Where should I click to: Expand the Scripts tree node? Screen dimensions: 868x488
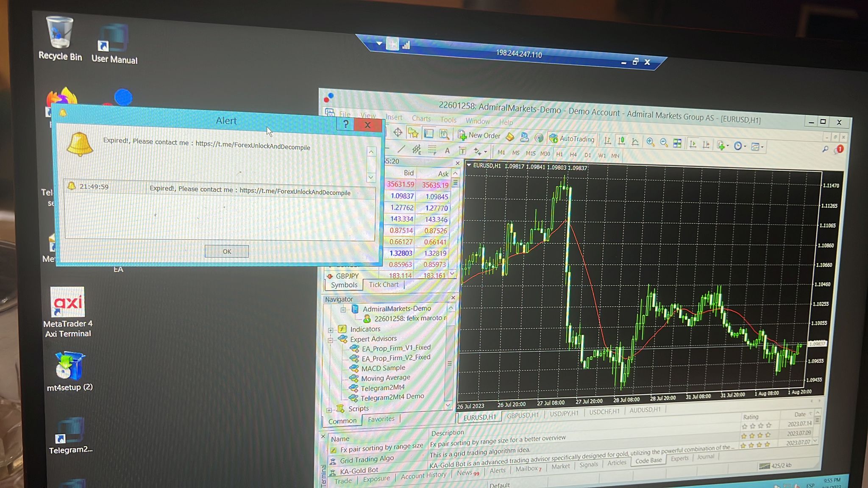[x=329, y=410]
